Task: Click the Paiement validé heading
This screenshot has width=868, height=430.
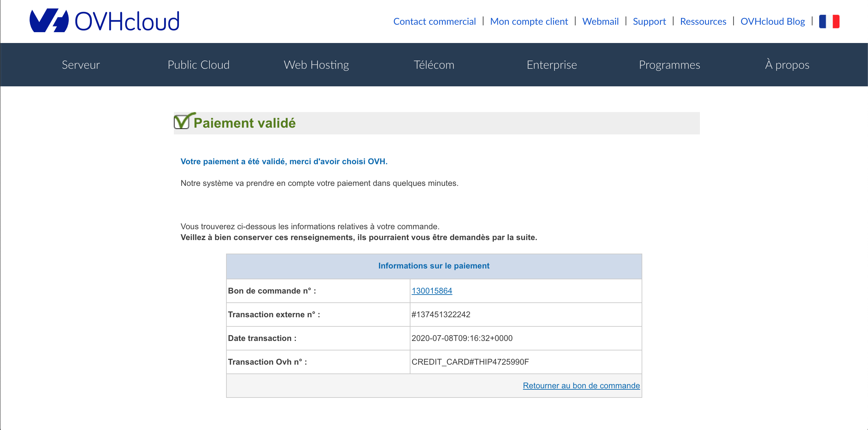Action: click(244, 123)
